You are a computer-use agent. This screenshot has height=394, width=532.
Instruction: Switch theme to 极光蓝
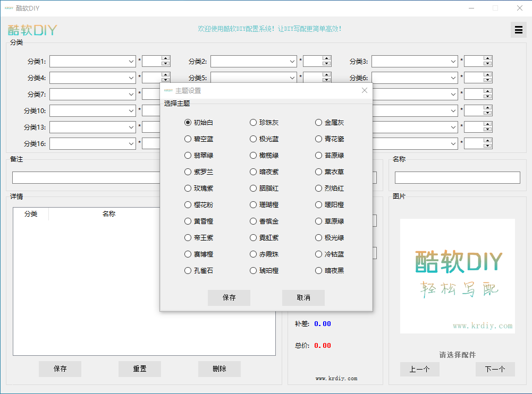click(x=254, y=139)
